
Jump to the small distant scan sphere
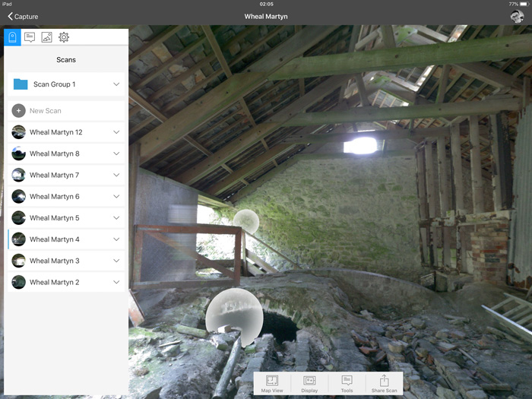[245, 221]
